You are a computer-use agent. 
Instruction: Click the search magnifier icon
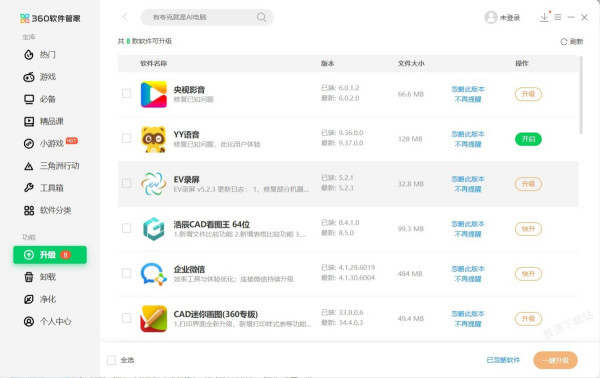coord(261,17)
